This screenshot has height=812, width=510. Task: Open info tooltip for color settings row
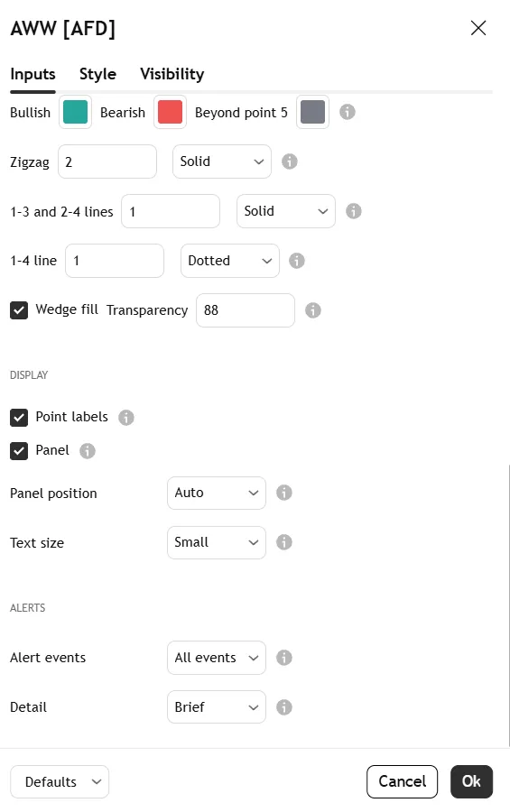click(x=348, y=112)
